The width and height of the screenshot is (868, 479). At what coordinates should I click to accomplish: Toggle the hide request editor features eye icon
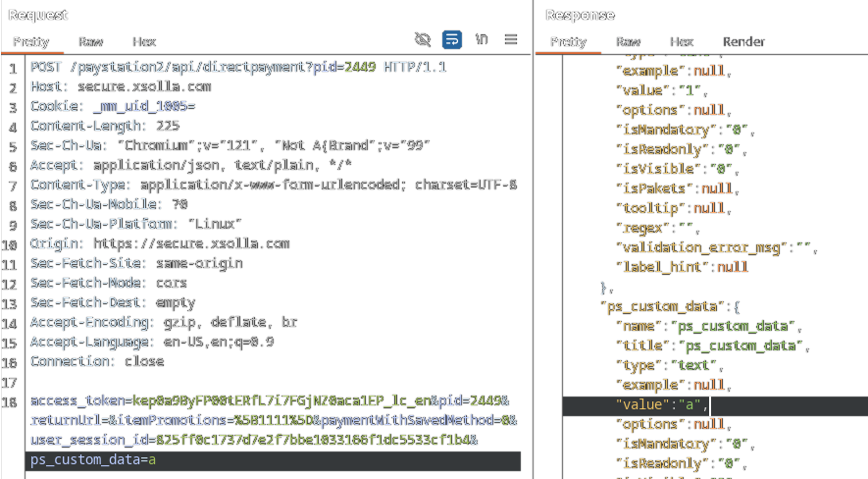pyautogui.click(x=423, y=39)
